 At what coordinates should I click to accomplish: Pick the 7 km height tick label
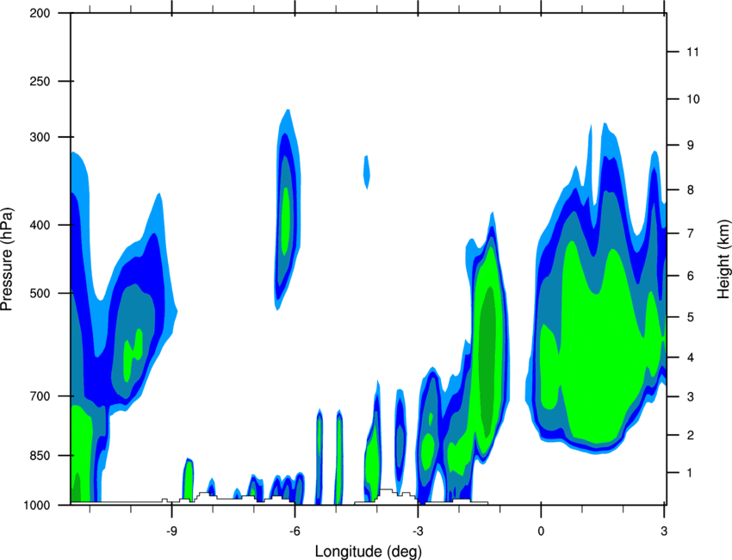[x=691, y=233]
